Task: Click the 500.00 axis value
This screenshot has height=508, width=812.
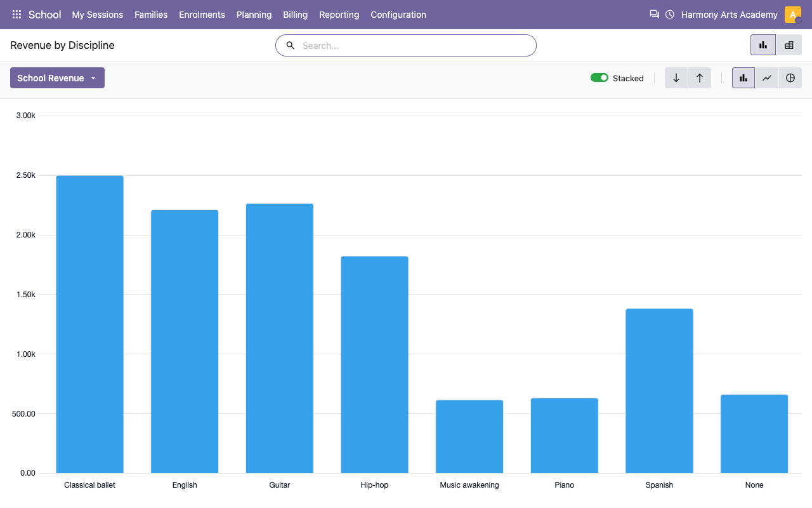Action: coord(23,414)
